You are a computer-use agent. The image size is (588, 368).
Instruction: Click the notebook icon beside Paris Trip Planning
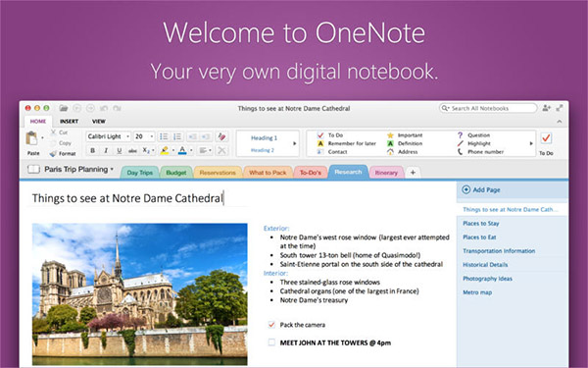33,170
